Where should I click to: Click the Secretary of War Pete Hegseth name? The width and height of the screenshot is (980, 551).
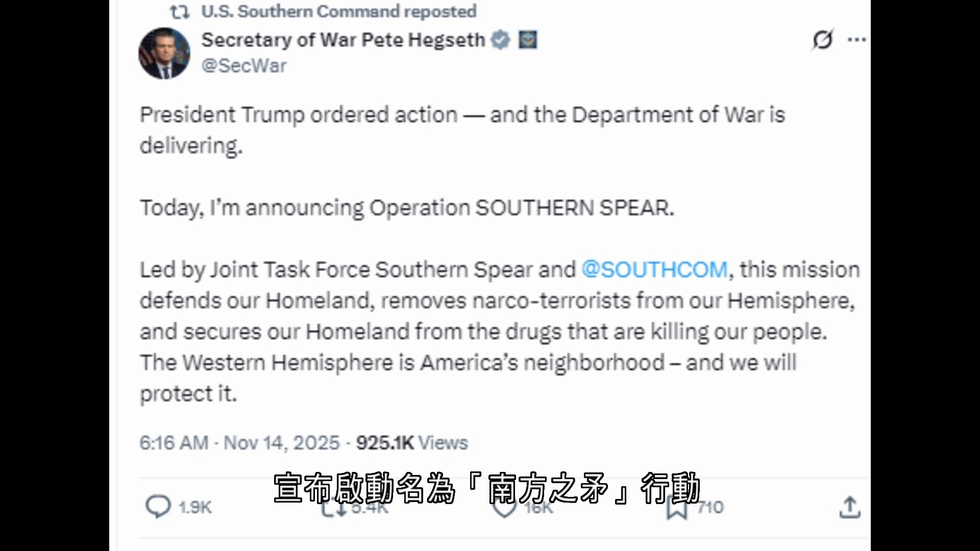343,40
